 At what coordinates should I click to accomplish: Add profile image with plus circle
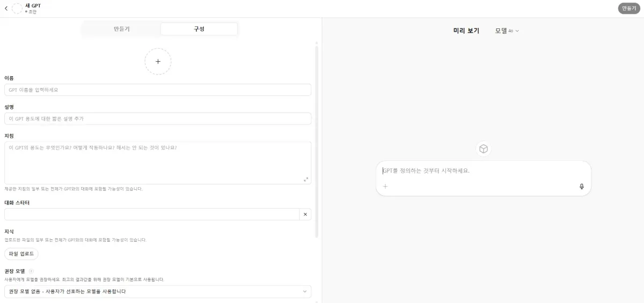[x=158, y=62]
